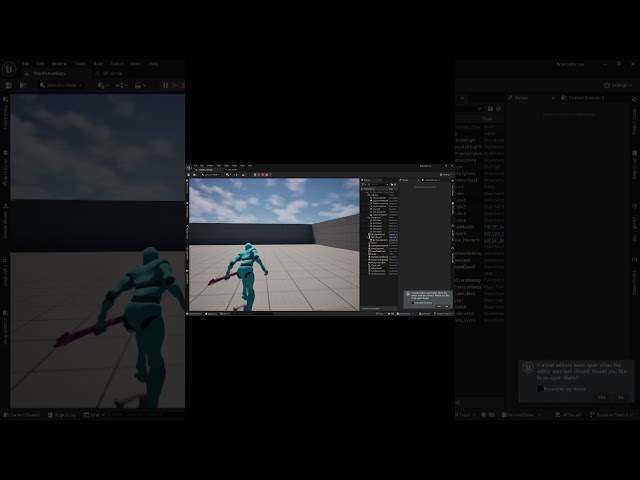Open Actor menu in dimmed background editor
The height and width of the screenshot is (480, 640).
136,64
